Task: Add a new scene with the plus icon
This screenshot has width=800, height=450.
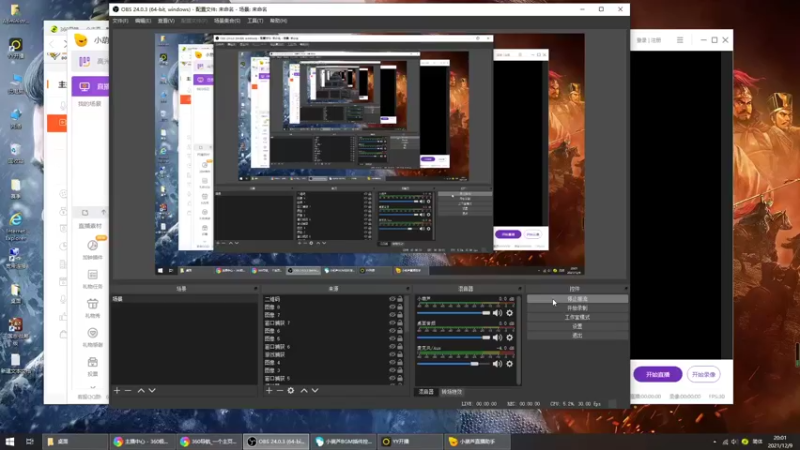Action: pos(117,390)
